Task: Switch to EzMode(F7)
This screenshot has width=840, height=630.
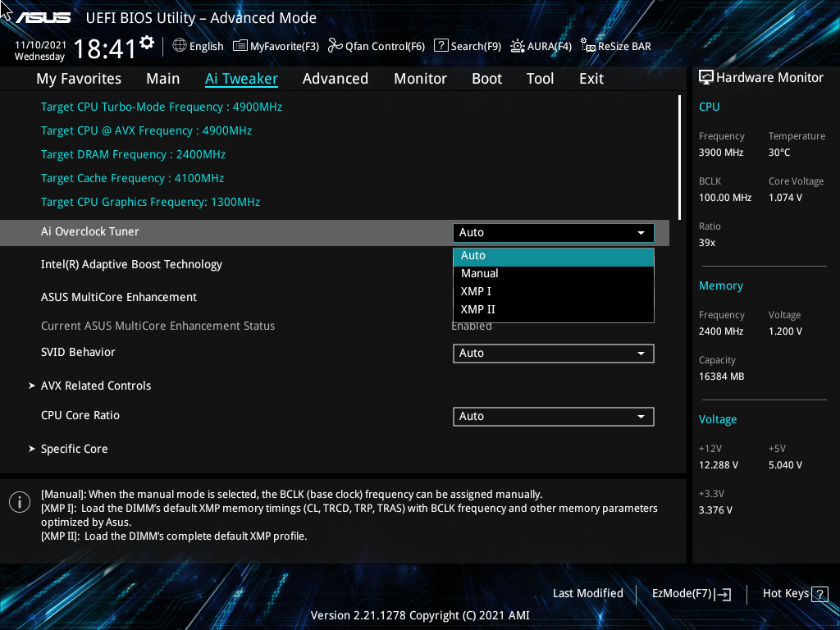Action: (x=692, y=594)
